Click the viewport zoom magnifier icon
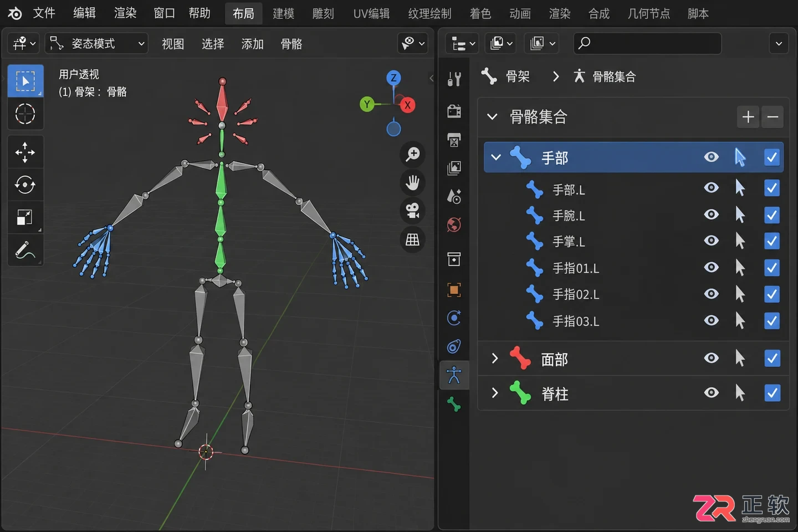 (413, 154)
